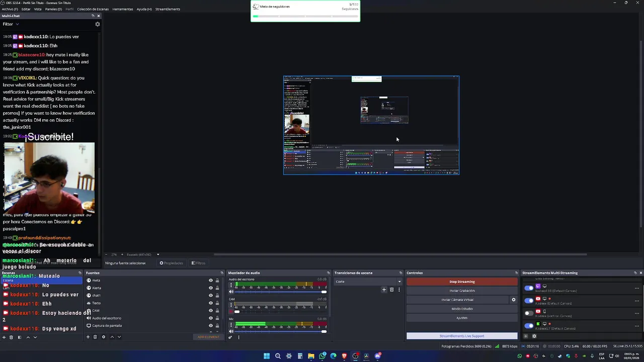Open Multi-Streaming settings gear
Viewport: 644px width, 362px height.
534,336
